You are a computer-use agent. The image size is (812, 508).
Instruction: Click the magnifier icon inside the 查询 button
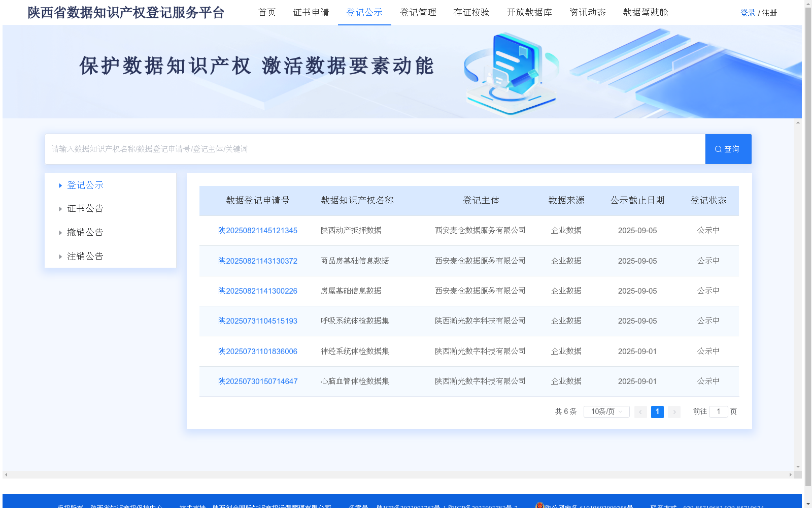[x=718, y=149]
